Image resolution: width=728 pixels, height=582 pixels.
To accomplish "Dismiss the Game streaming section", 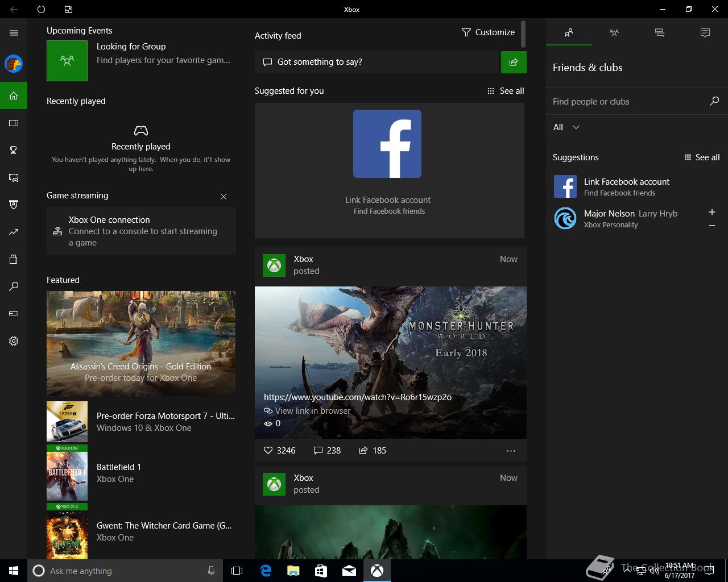I will coord(224,197).
